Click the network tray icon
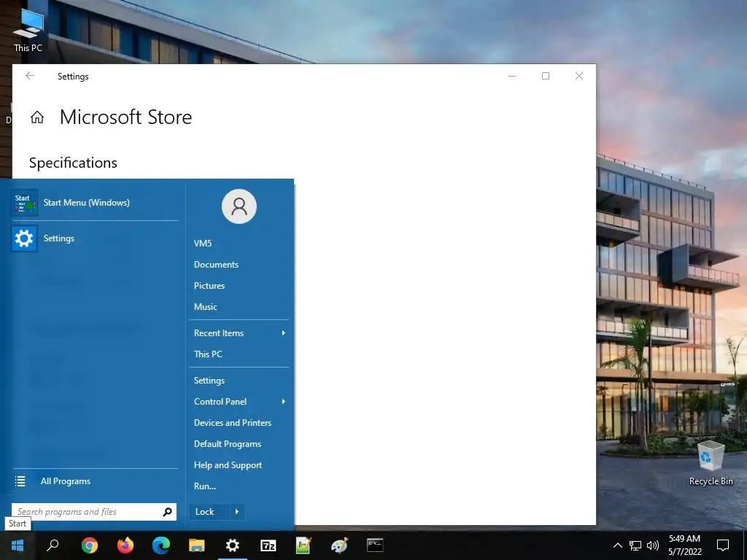The width and height of the screenshot is (747, 560). [635, 545]
